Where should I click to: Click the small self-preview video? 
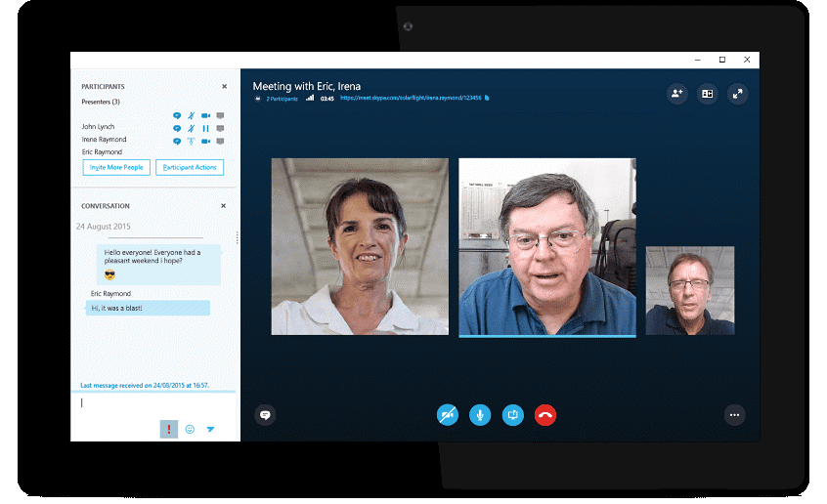690,291
